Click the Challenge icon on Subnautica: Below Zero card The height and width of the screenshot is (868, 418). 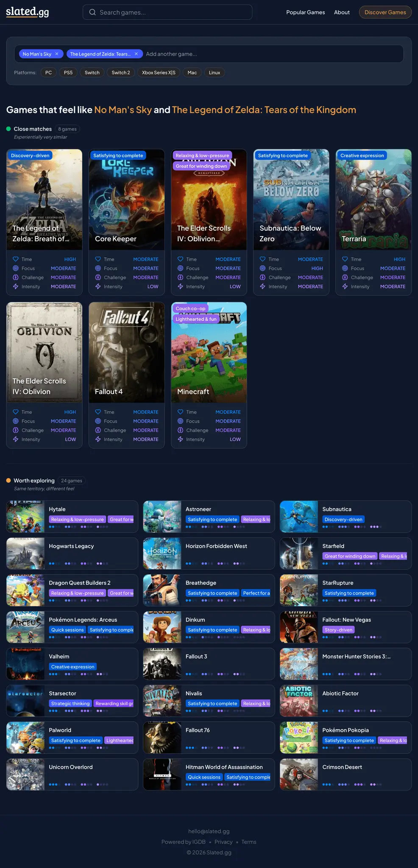pos(262,277)
